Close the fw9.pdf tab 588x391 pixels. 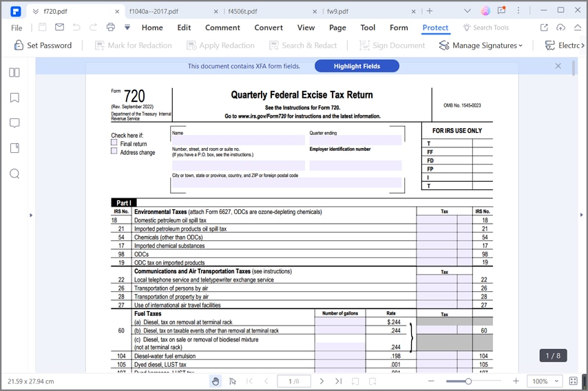[x=413, y=12]
